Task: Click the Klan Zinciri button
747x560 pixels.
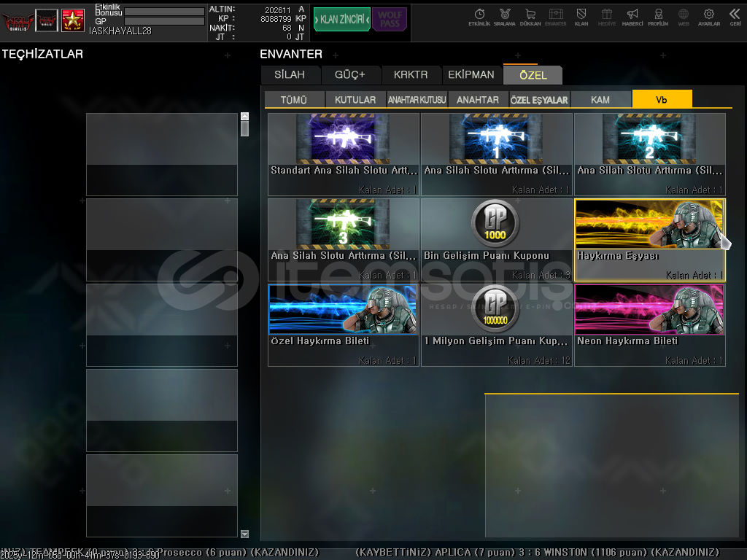Action: (x=341, y=20)
